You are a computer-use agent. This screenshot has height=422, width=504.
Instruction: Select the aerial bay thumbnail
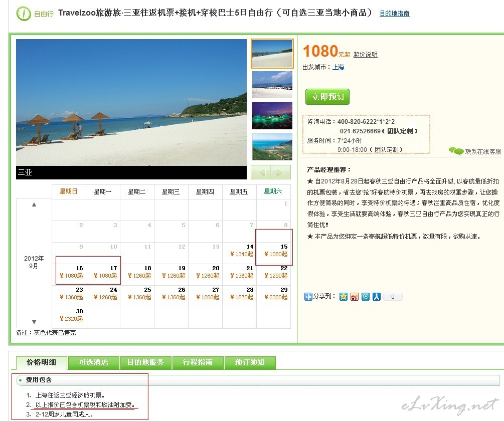point(272,147)
